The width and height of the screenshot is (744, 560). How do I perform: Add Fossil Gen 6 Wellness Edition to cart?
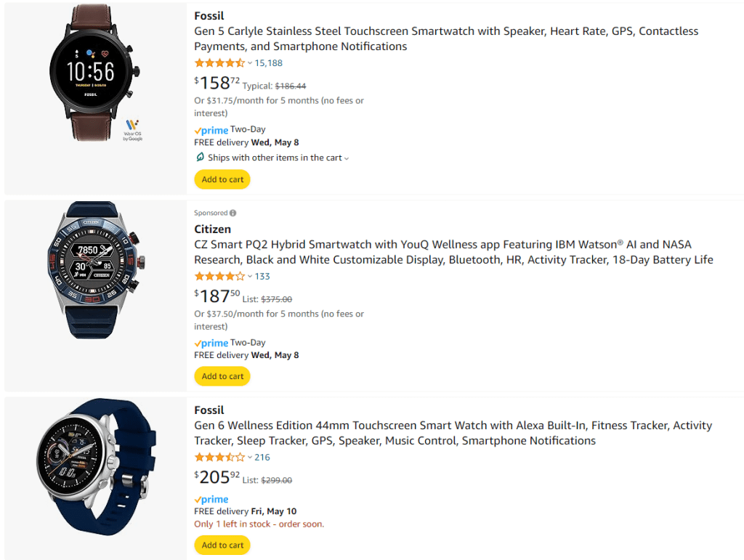(x=222, y=545)
